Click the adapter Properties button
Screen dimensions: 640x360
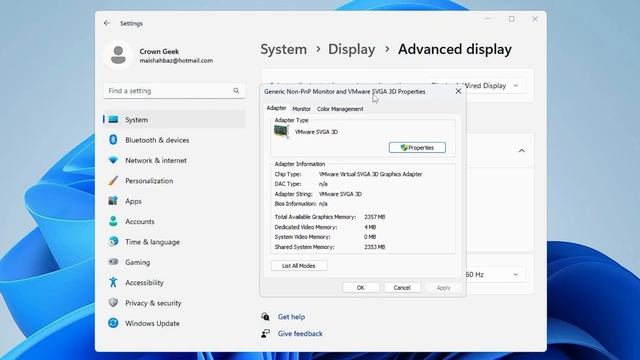417,147
